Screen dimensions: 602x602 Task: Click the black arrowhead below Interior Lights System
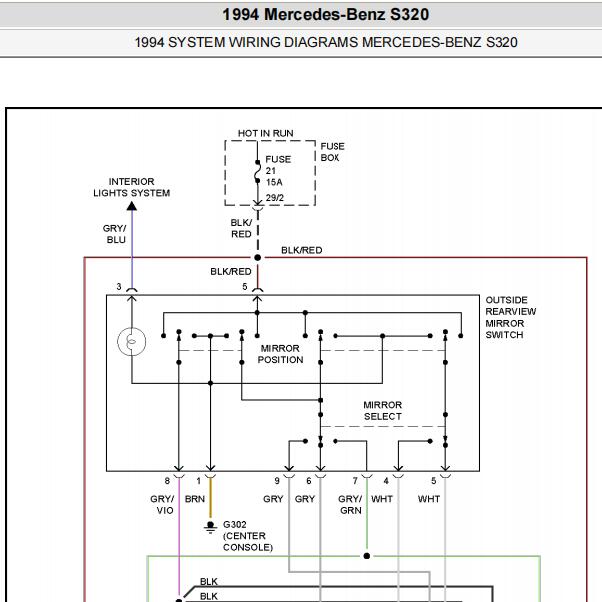pos(132,207)
